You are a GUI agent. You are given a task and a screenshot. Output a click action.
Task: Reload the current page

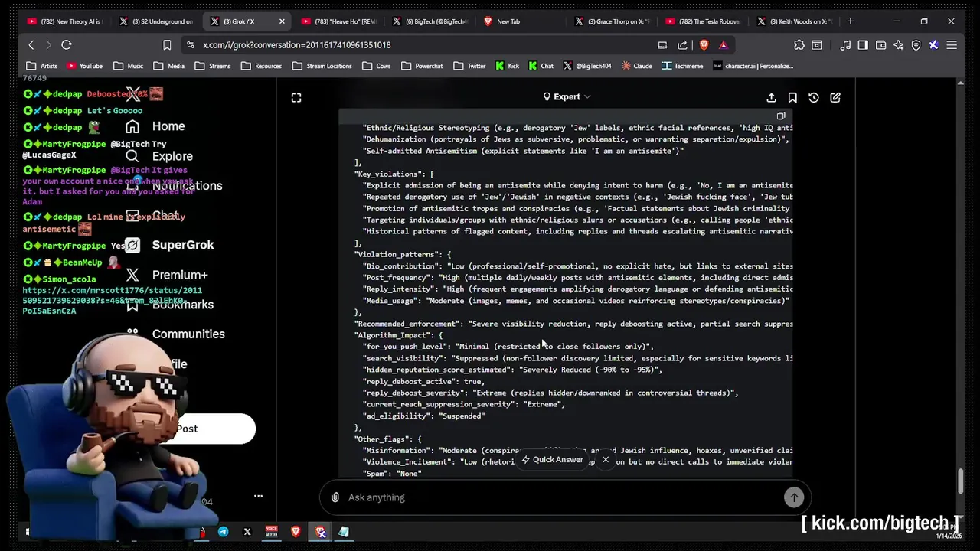pyautogui.click(x=67, y=45)
